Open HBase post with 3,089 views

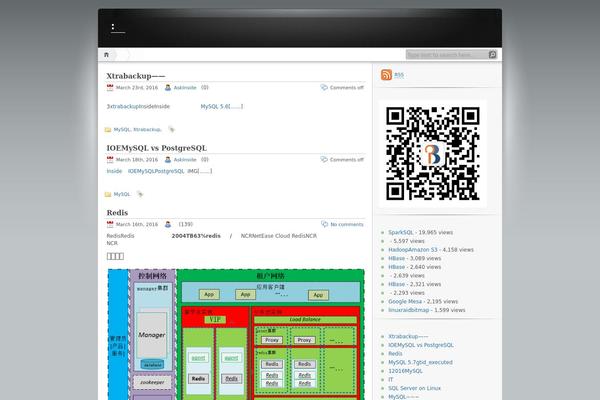pyautogui.click(x=396, y=258)
